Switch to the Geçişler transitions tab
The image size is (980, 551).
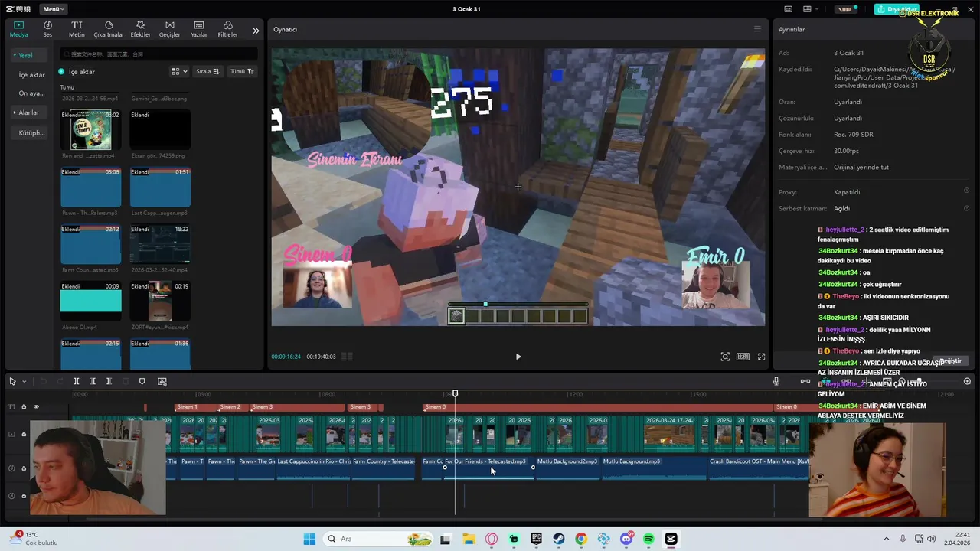169,29
